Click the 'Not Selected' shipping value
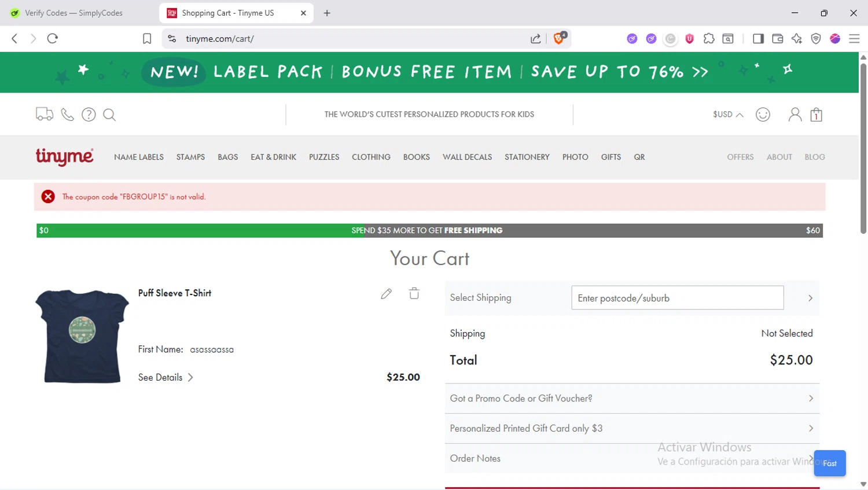Viewport: 868px width, 490px height. [787, 333]
